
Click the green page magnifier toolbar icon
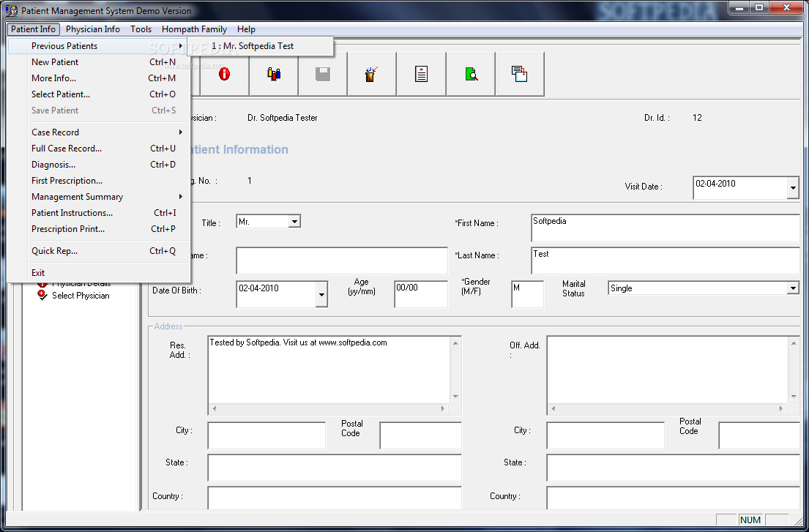pyautogui.click(x=471, y=74)
